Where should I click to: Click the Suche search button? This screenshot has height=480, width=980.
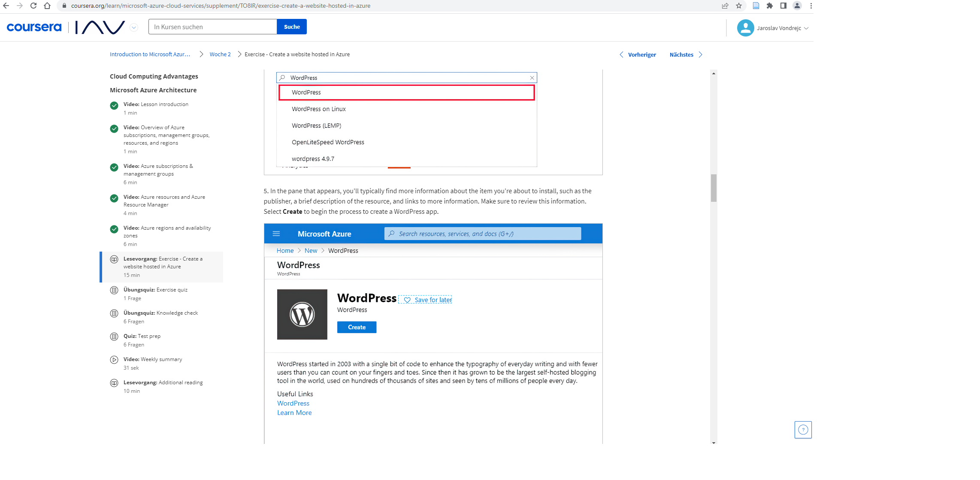coord(292,27)
